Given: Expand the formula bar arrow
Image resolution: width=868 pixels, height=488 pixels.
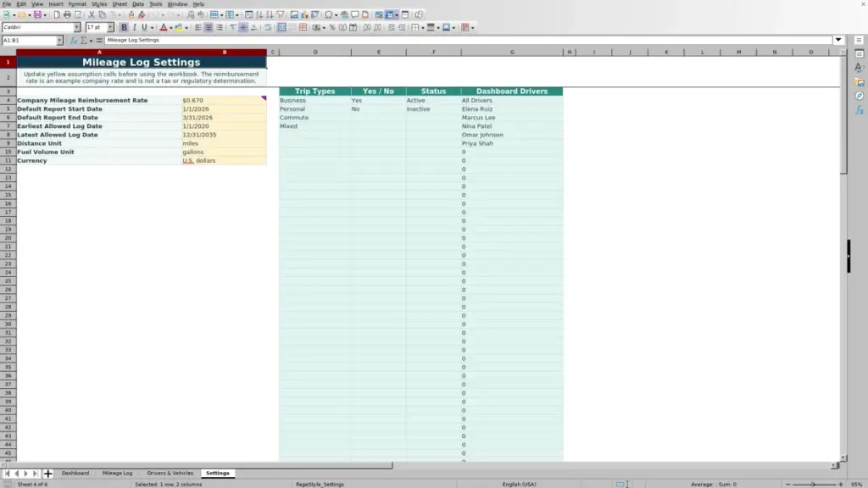Looking at the screenshot, I should 838,40.
